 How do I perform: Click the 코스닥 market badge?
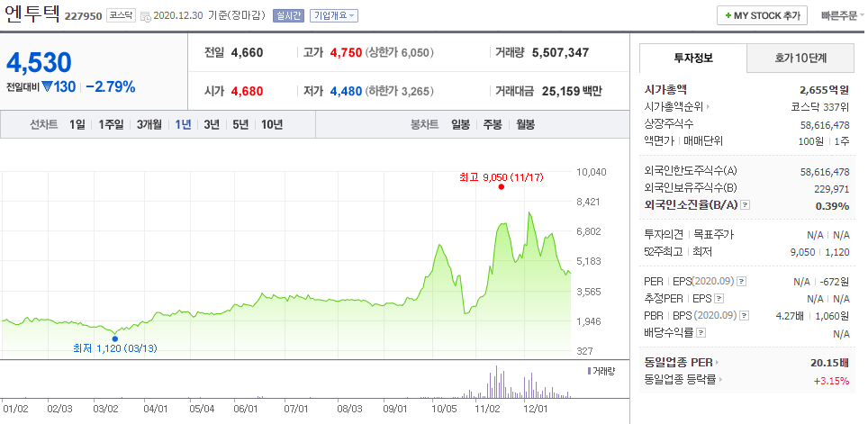pyautogui.click(x=122, y=15)
